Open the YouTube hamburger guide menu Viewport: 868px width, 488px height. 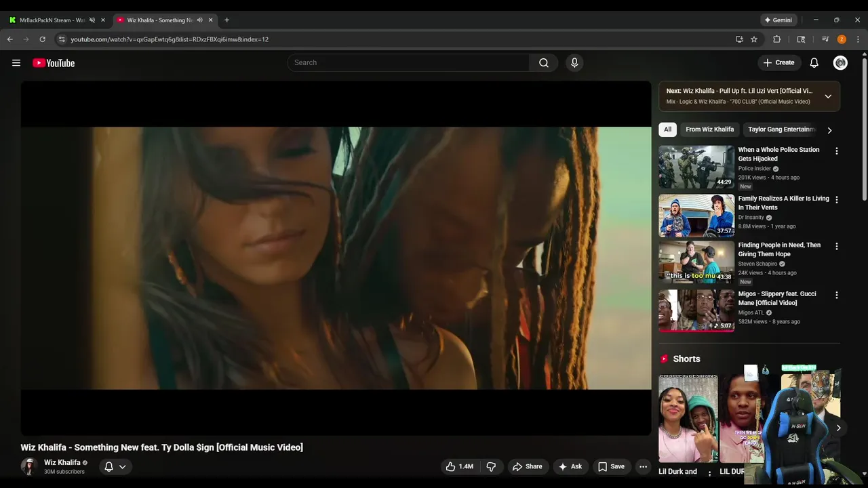coord(16,63)
